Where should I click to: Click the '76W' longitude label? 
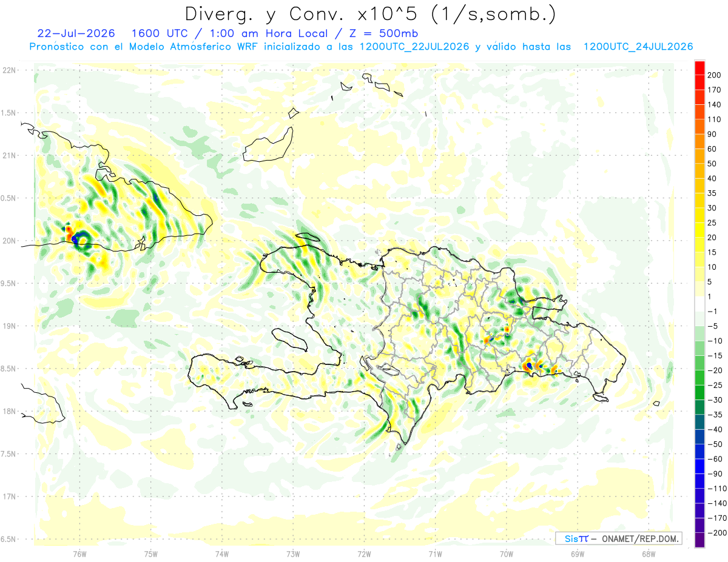click(x=79, y=554)
